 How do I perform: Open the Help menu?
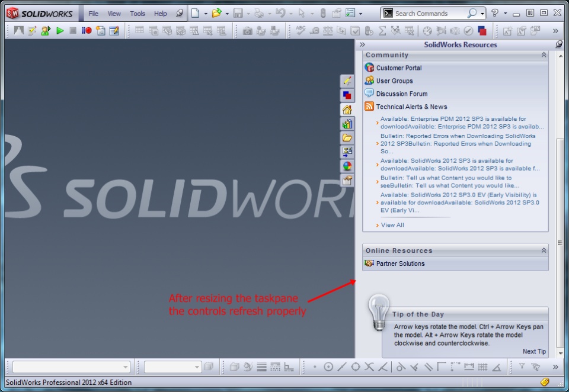[161, 14]
